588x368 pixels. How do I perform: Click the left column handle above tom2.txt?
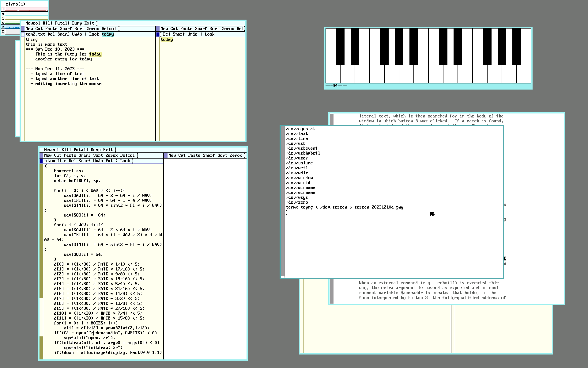tap(23, 29)
